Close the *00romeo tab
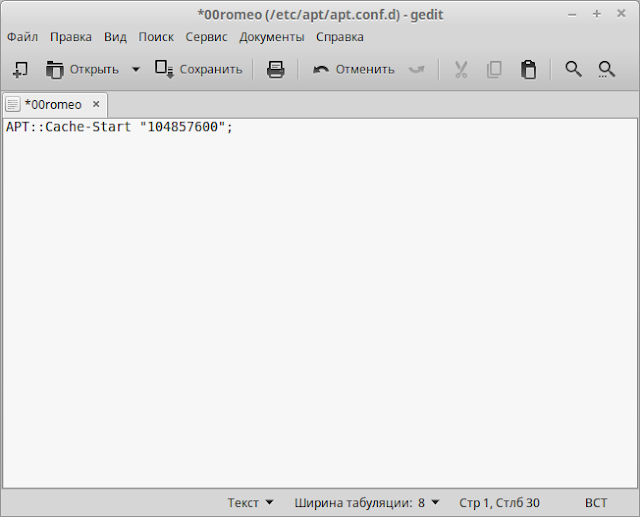Image resolution: width=640 pixels, height=517 pixels. [96, 104]
